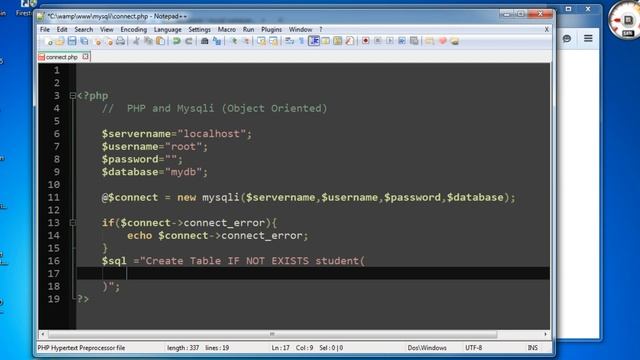Toggle the highlighted Show Indent Guide icon
The width and height of the screenshot is (640, 360).
pos(314,41)
